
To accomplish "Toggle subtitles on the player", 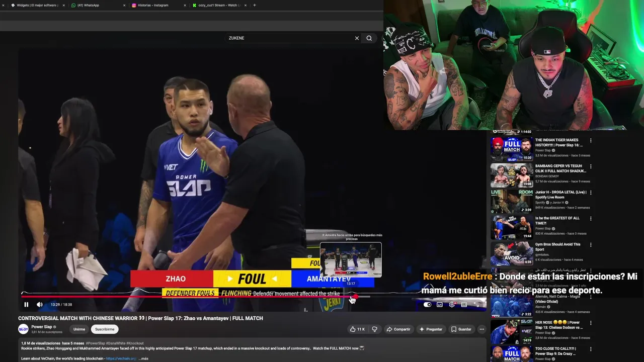I will pyautogui.click(x=440, y=305).
